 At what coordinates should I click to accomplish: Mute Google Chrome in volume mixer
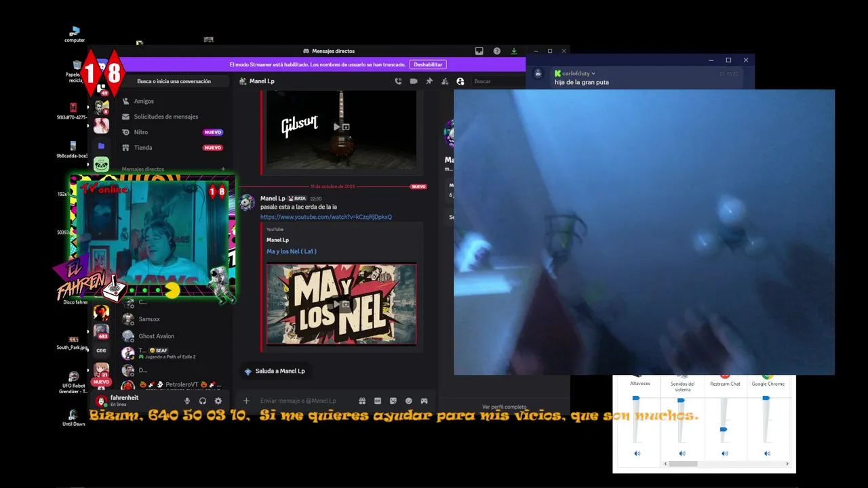(767, 453)
